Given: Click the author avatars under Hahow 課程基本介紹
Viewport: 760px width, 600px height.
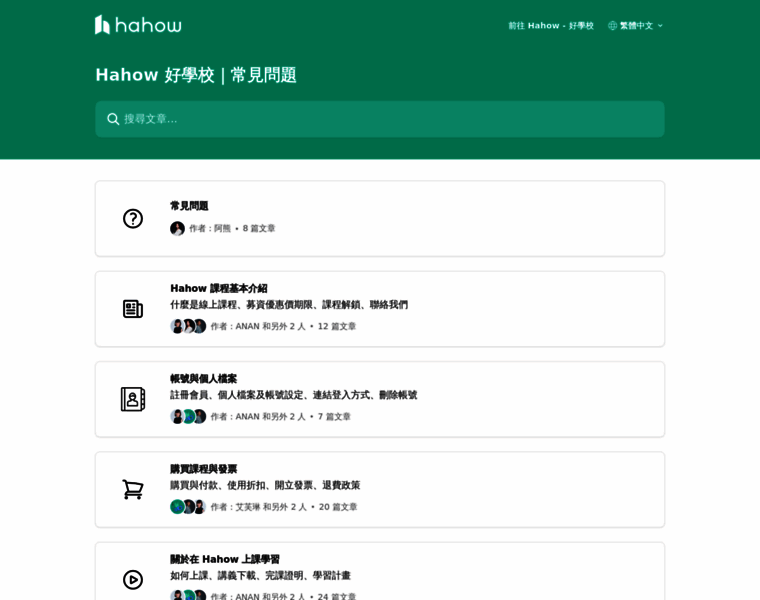Looking at the screenshot, I should coord(188,326).
